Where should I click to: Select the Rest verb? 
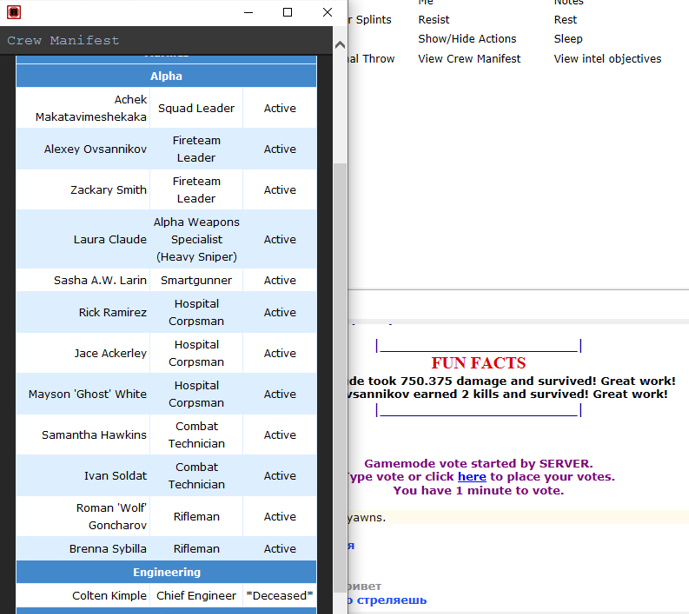pyautogui.click(x=565, y=20)
